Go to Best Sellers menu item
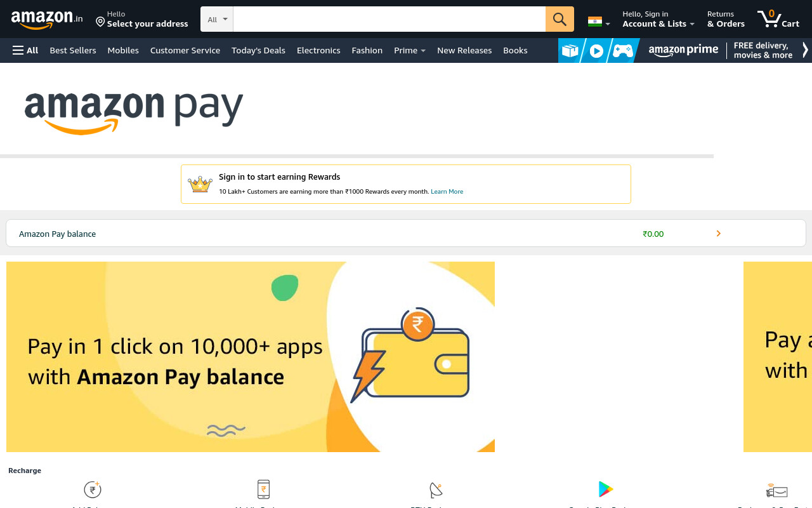The image size is (812, 508). (x=73, y=50)
